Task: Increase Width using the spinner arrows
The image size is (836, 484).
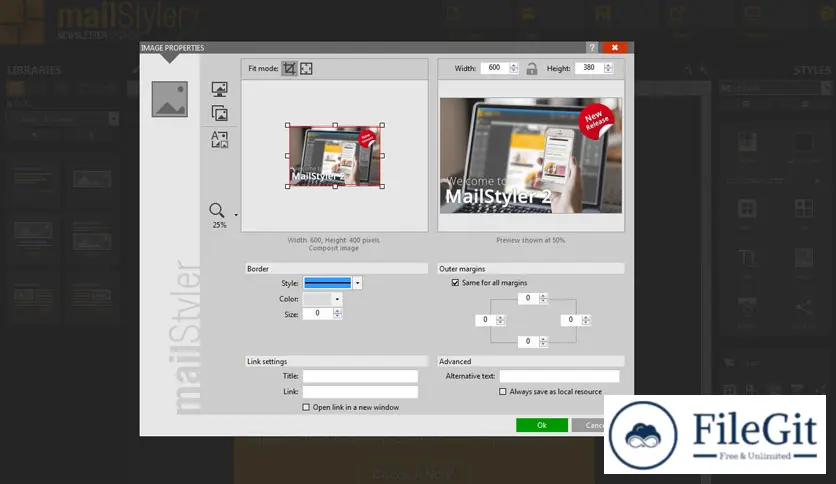Action: coord(513,68)
